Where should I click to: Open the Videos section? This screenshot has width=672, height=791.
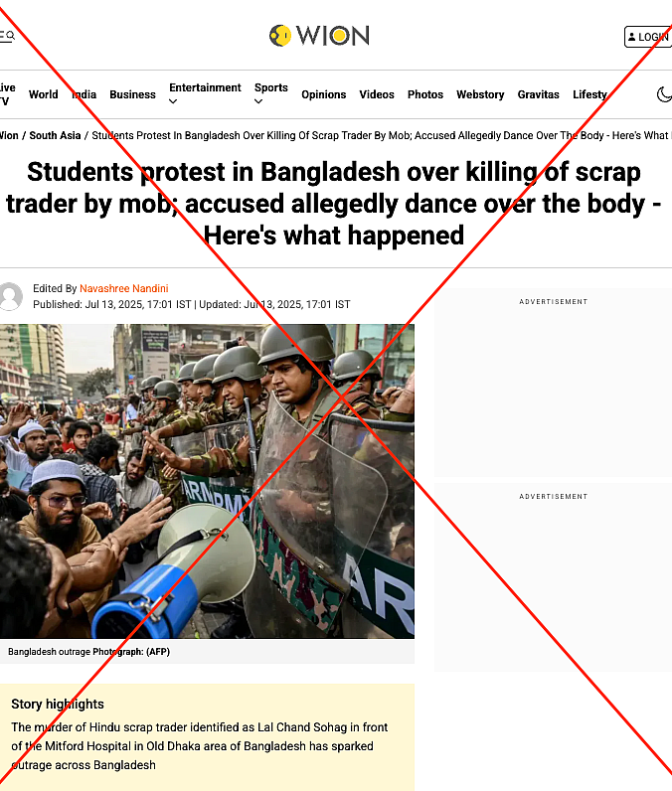point(377,94)
